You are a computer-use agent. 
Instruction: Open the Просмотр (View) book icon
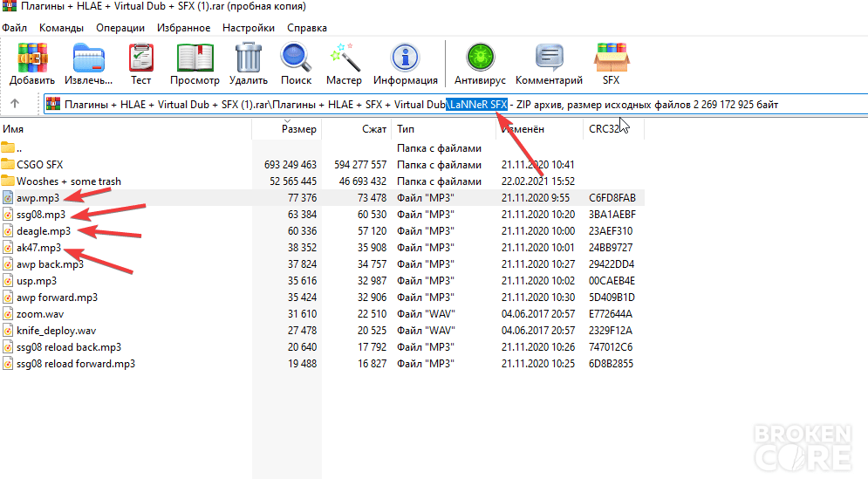click(x=195, y=58)
